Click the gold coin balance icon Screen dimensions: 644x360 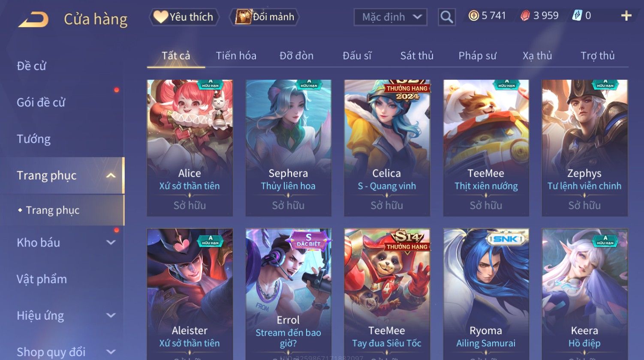(x=473, y=16)
